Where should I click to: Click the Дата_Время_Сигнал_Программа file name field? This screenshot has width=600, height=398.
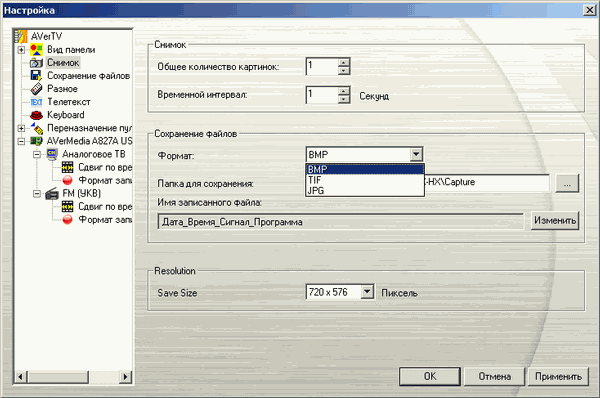coord(340,222)
